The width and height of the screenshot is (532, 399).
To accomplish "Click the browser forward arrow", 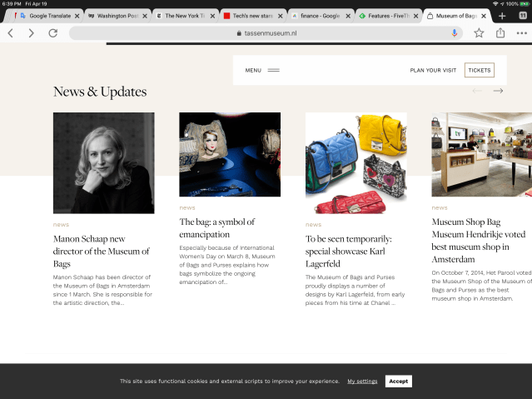I will [31, 33].
